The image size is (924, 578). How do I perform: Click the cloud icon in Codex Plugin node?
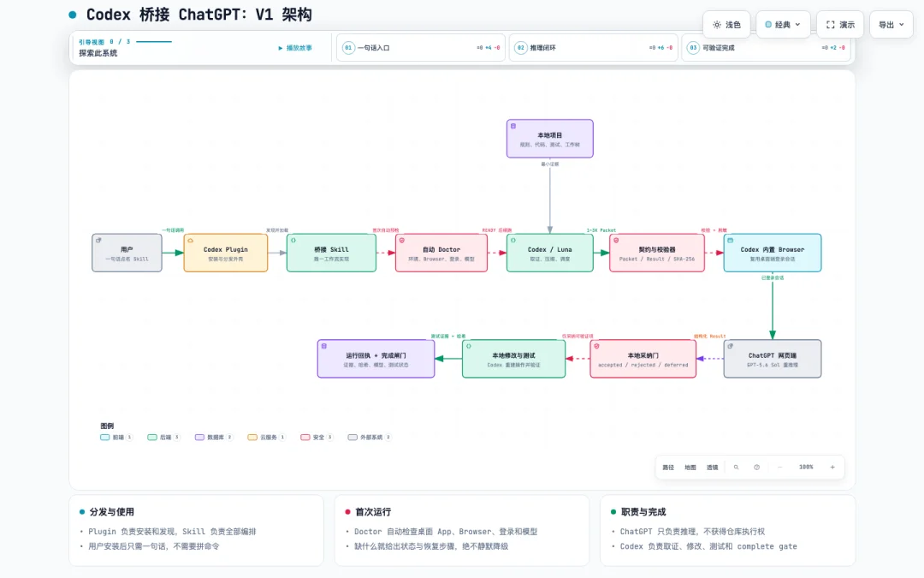[x=190, y=240]
